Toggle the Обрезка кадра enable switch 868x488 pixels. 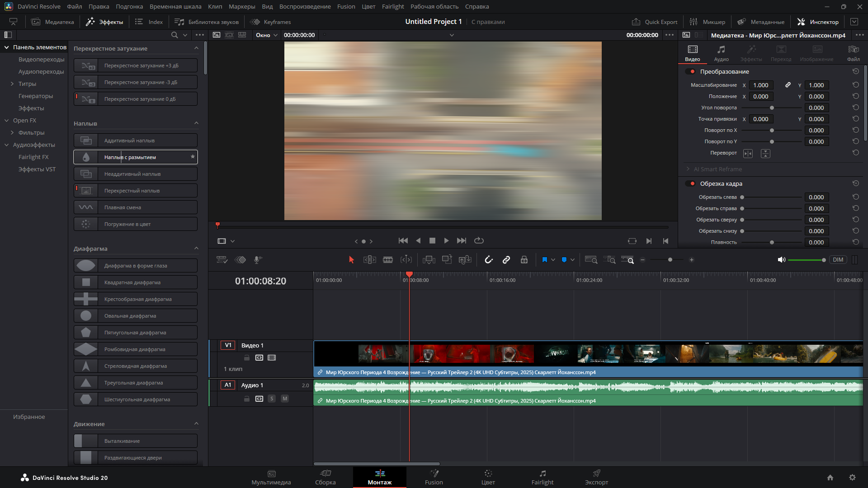tap(691, 184)
